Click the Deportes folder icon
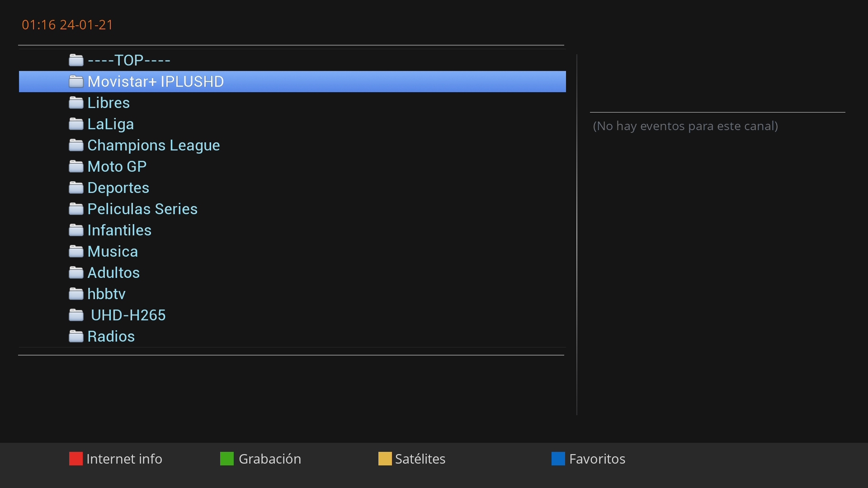 pos(76,188)
